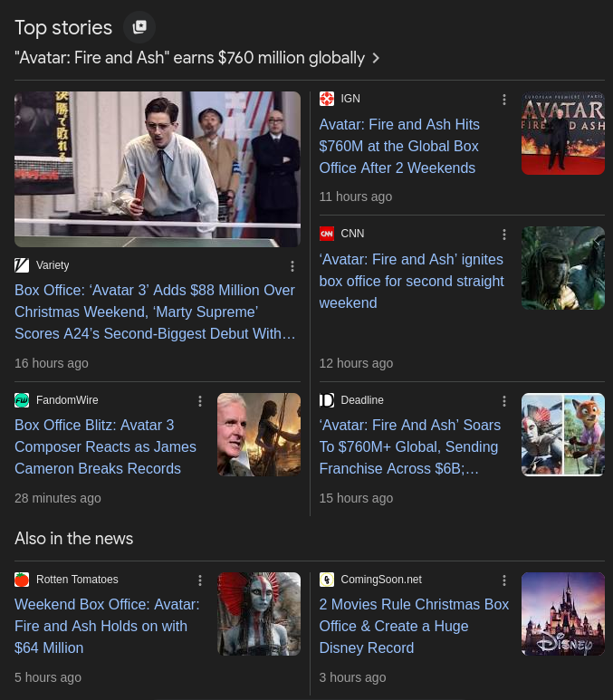
Task: Open the IGN Avatar Hits $760M article
Action: click(399, 147)
